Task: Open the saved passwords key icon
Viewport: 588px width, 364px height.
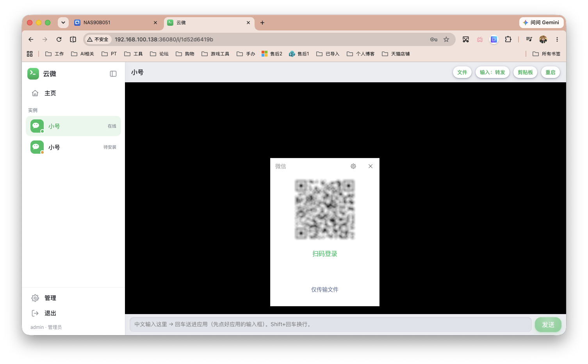Action: tap(434, 39)
